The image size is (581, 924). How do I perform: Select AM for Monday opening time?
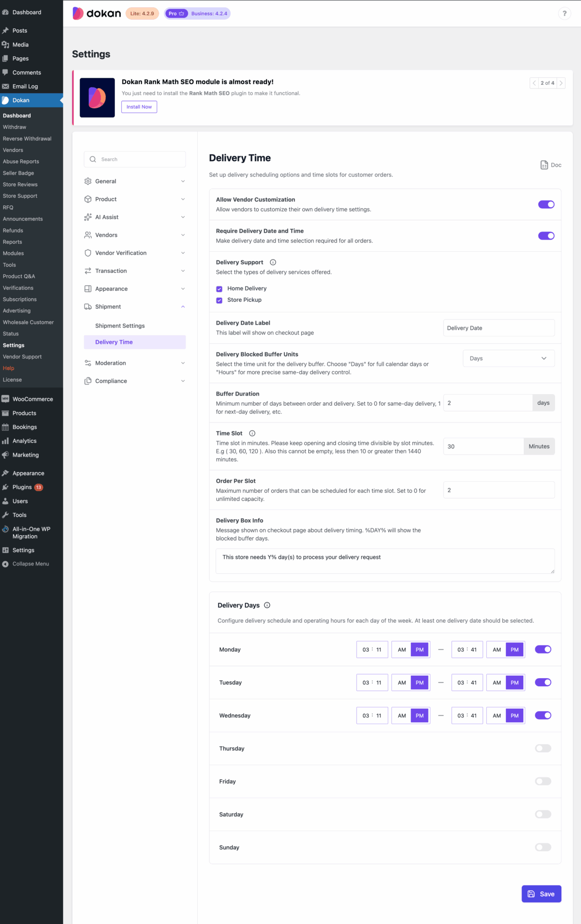pyautogui.click(x=402, y=650)
